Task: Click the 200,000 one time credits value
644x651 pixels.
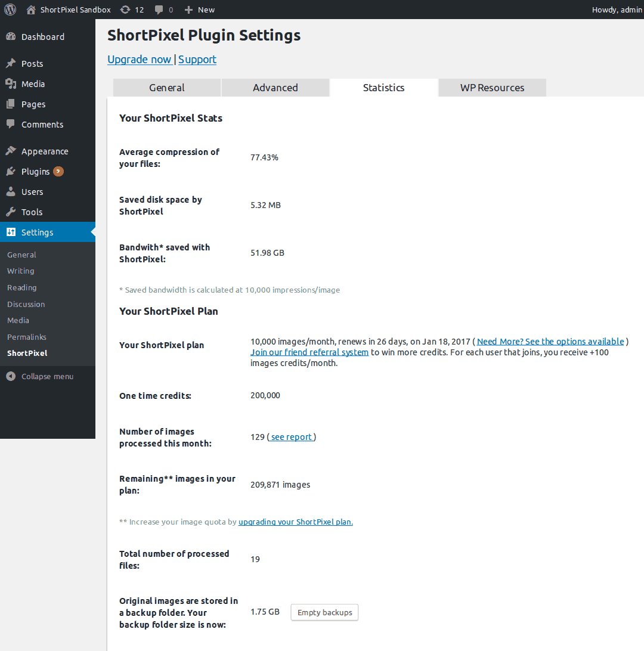Action: 265,395
